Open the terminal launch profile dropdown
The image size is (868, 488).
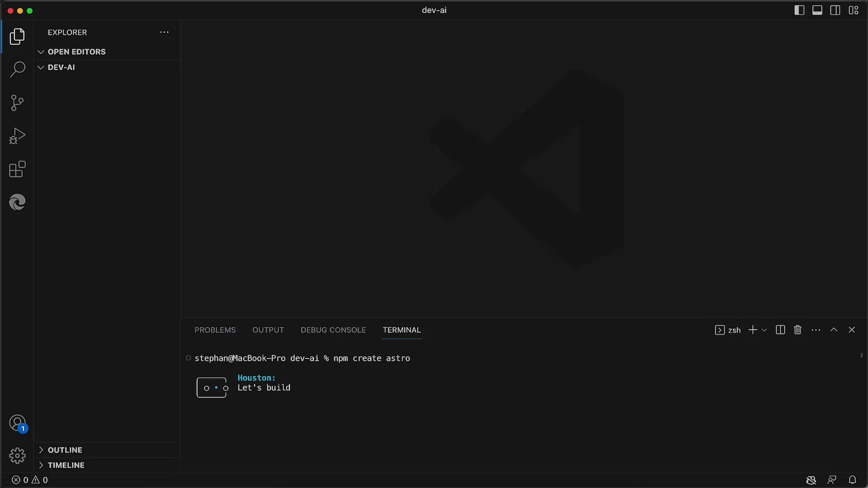click(764, 330)
